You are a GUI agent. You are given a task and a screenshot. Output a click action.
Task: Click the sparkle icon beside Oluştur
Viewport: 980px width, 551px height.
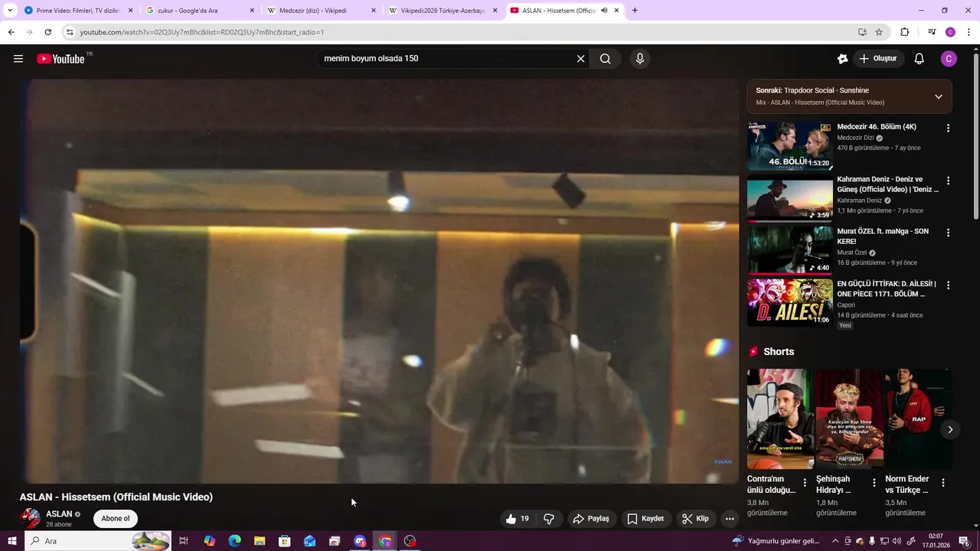pos(842,59)
